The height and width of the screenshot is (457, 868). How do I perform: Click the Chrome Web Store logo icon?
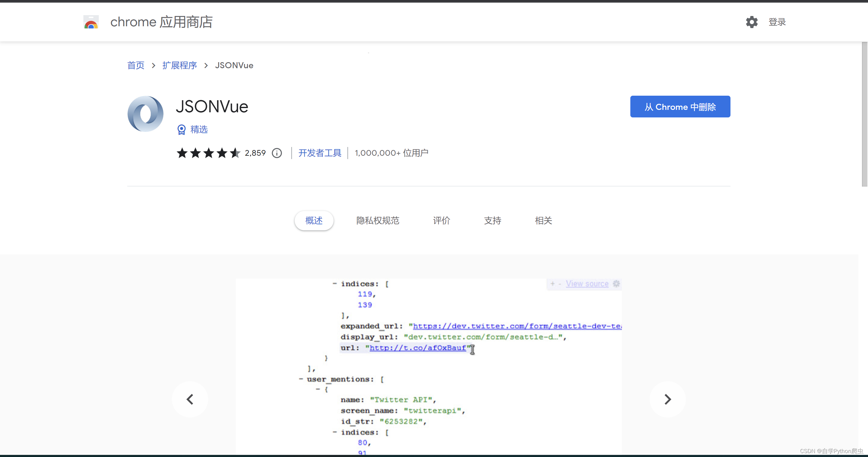[91, 22]
